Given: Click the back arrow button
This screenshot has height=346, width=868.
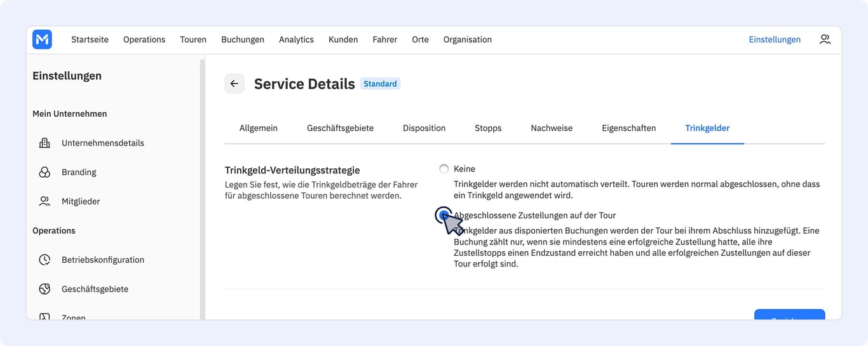Looking at the screenshot, I should click(234, 84).
